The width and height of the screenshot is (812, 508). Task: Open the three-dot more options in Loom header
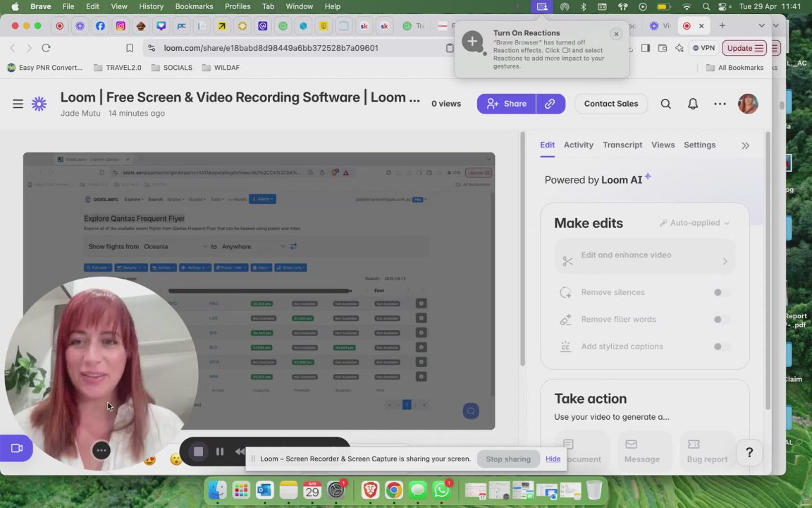tap(720, 104)
